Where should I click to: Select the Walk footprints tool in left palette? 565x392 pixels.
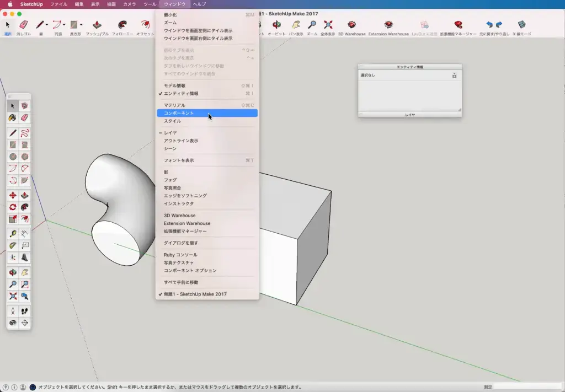(x=24, y=312)
